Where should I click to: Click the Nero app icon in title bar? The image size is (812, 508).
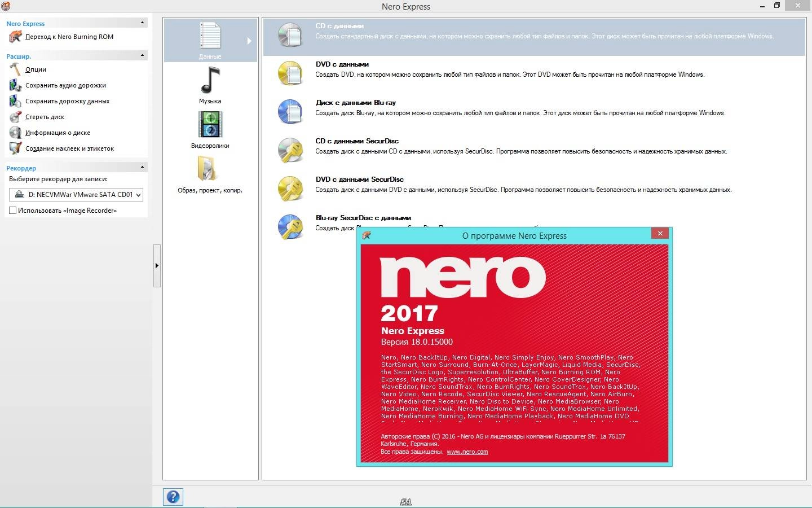pos(6,6)
